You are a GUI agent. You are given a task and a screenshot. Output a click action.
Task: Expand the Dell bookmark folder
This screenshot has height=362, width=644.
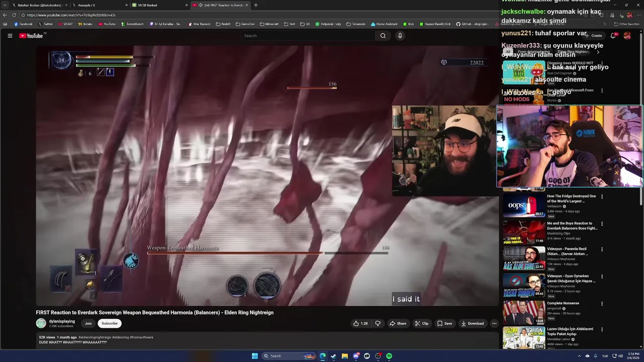coord(289,24)
